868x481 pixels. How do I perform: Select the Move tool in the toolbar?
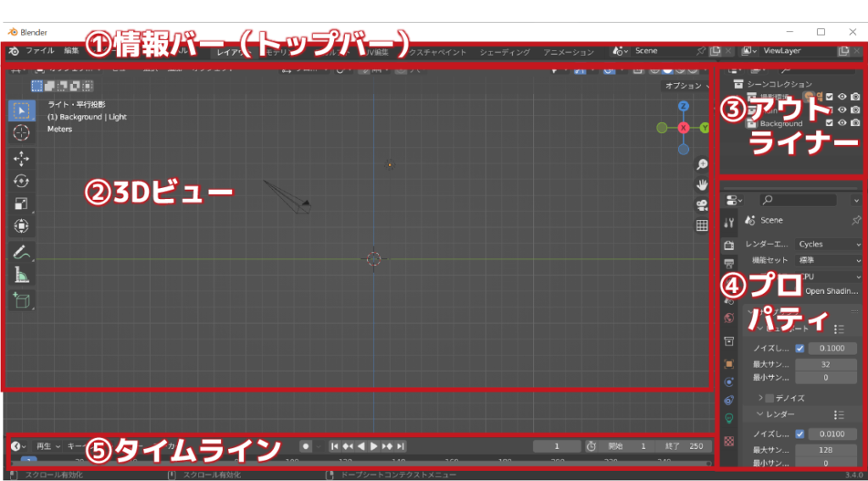tap(22, 159)
